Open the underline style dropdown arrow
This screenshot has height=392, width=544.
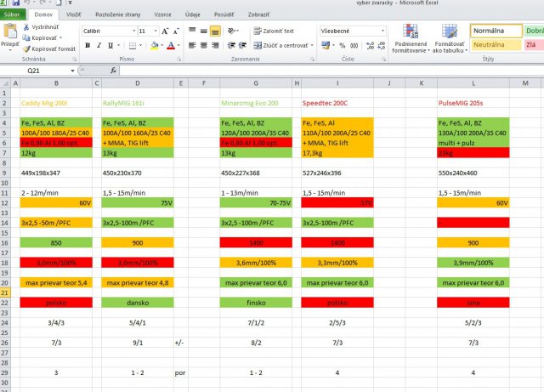click(x=119, y=45)
